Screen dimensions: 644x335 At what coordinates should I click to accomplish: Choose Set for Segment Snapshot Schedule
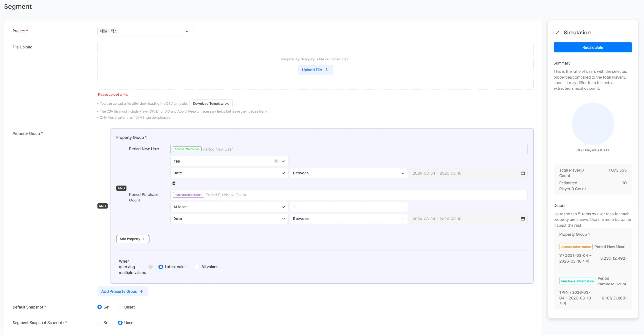99,323
